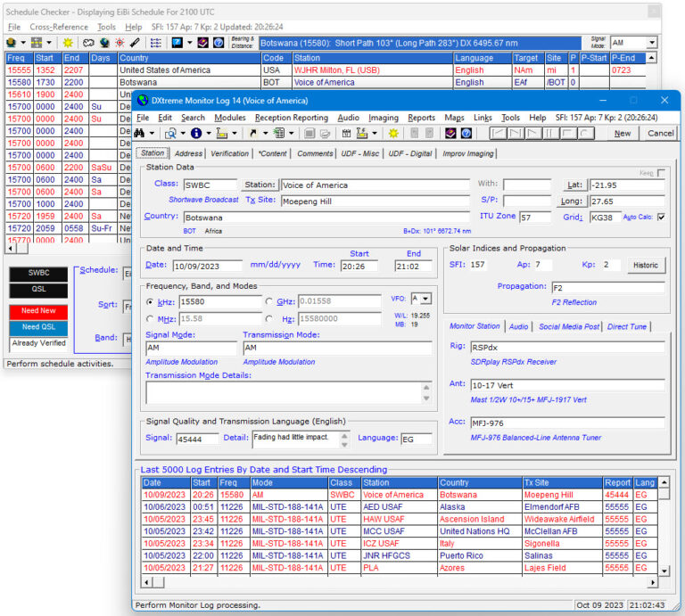Click the sun solar indices icon in Monitor Log toolbar
The image size is (685, 616).
point(392,134)
